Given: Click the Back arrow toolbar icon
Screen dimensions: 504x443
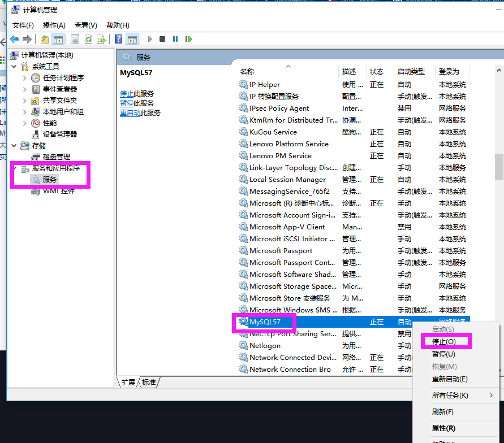Looking at the screenshot, I should pos(14,39).
